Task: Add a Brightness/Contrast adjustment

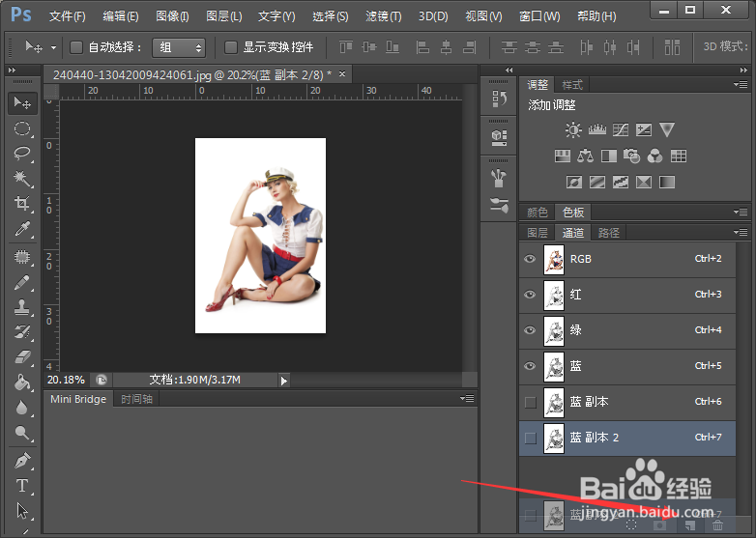Action: pyautogui.click(x=573, y=129)
